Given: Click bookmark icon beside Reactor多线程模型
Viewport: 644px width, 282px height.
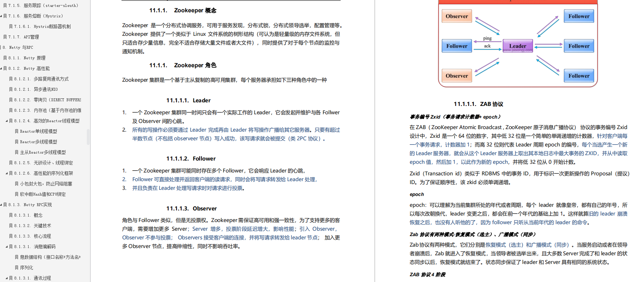Looking at the screenshot, I should point(17,142).
